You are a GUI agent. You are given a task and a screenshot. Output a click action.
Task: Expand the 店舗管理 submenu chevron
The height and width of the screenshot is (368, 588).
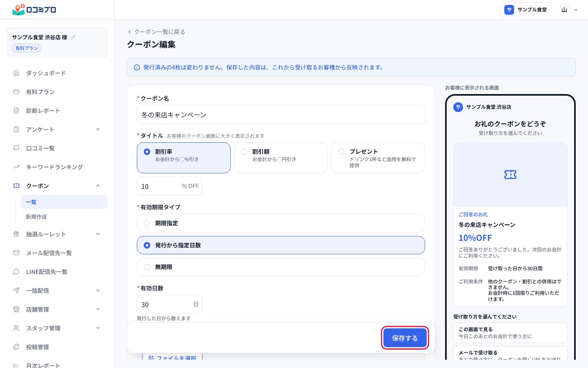click(x=98, y=309)
